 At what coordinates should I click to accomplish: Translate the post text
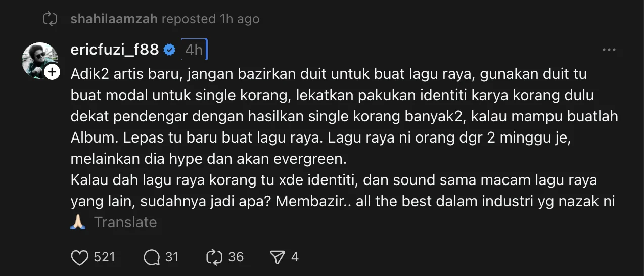(x=125, y=222)
